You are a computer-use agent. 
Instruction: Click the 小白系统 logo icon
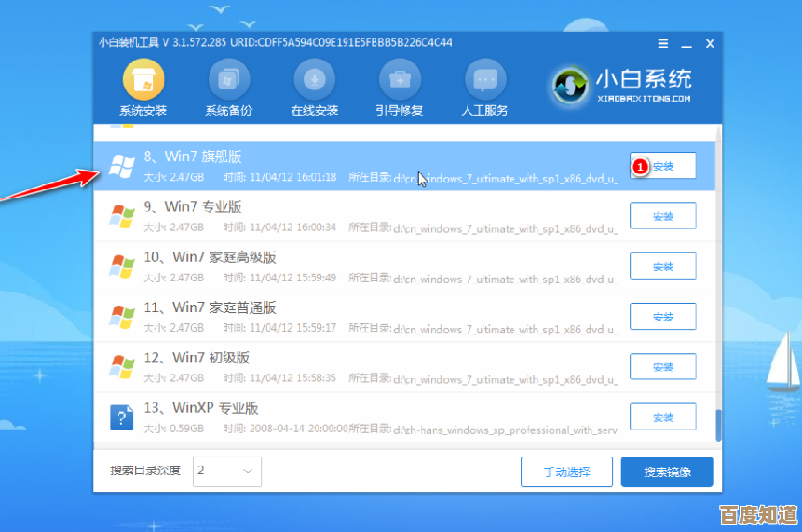point(570,86)
